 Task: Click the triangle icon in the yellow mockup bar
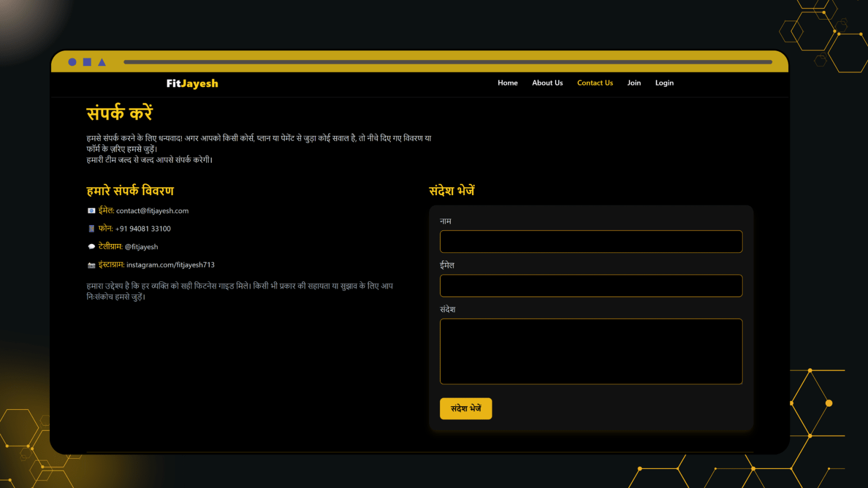(x=101, y=62)
